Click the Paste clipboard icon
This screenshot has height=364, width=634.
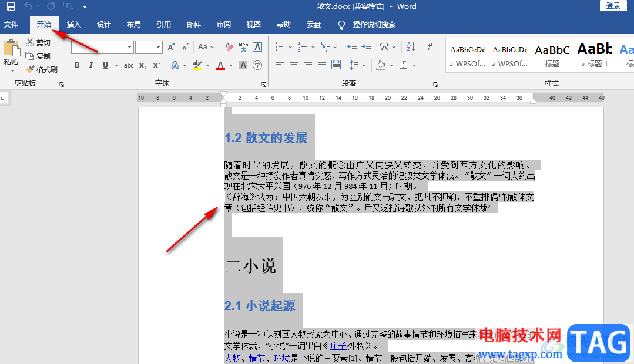tap(11, 48)
